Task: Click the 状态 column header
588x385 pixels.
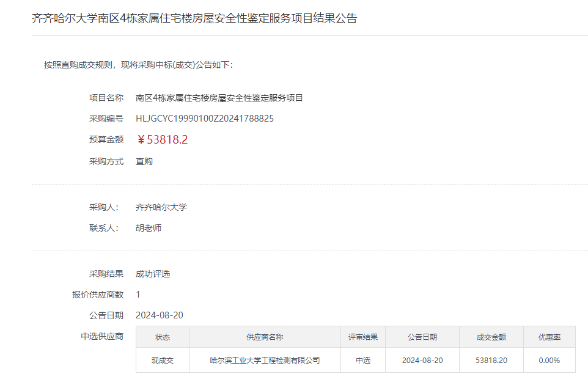Action: 163,337
